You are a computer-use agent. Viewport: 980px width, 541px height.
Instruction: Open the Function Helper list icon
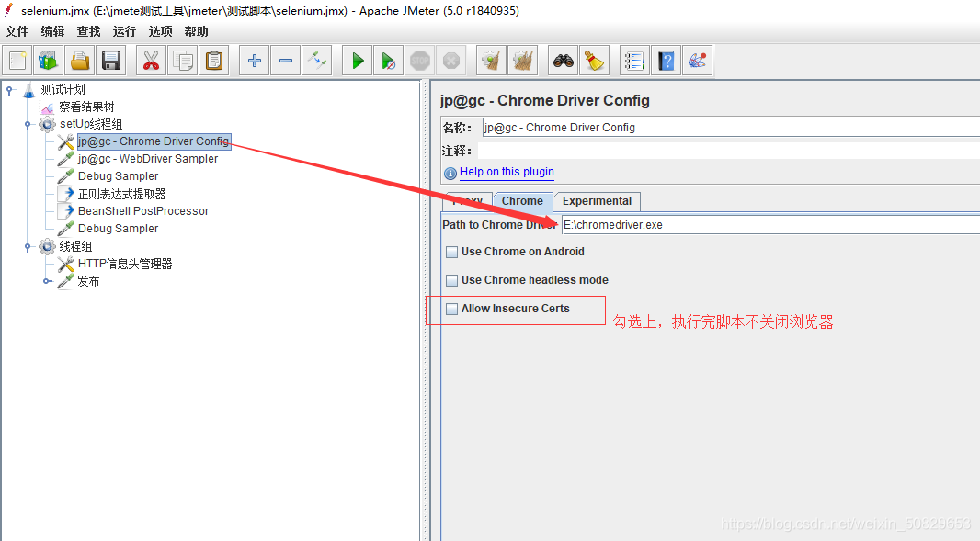pyautogui.click(x=634, y=61)
